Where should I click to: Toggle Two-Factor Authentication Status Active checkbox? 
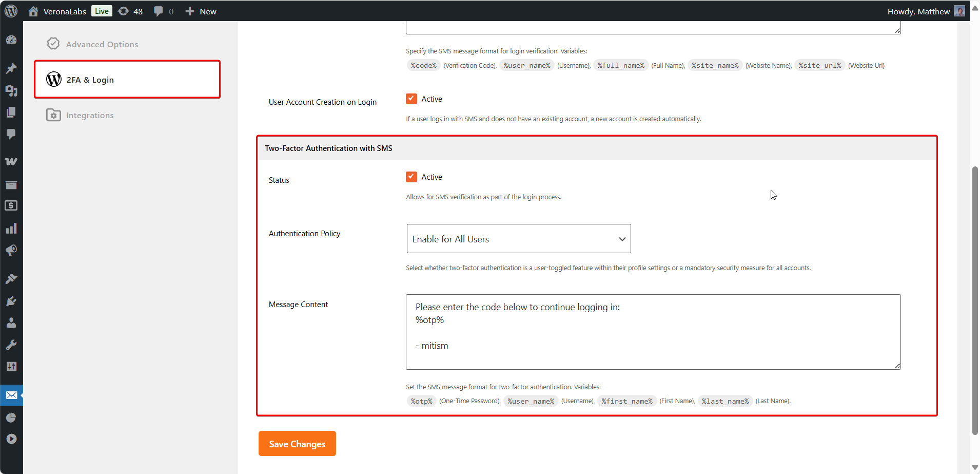click(x=411, y=177)
